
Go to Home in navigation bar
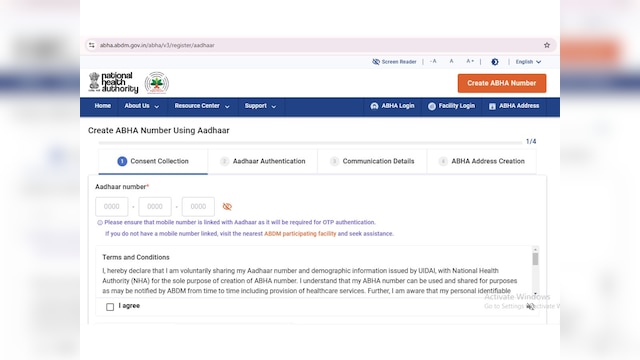point(102,106)
